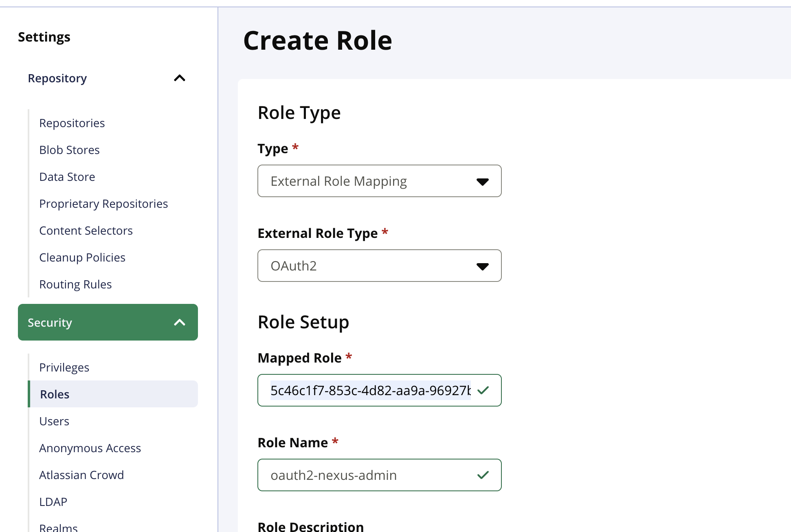791x532 pixels.
Task: Open the Data Store settings
Action: (x=67, y=176)
